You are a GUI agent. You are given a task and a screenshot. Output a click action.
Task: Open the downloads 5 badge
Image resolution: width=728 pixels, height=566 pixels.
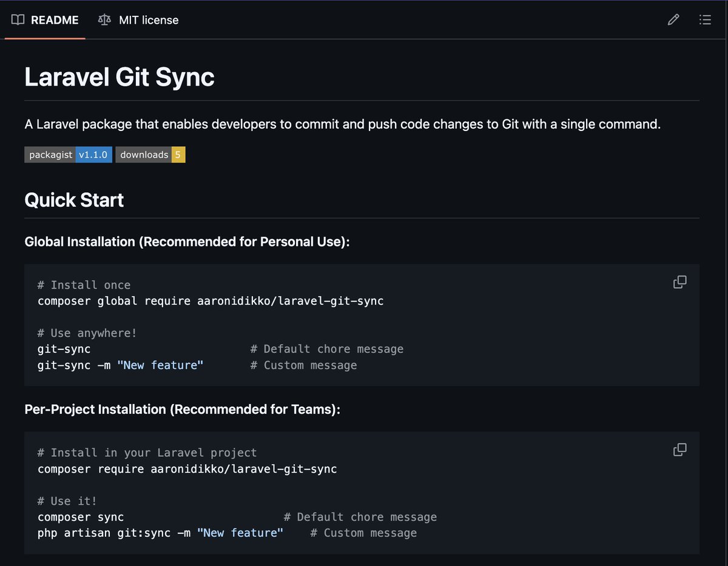click(x=150, y=155)
